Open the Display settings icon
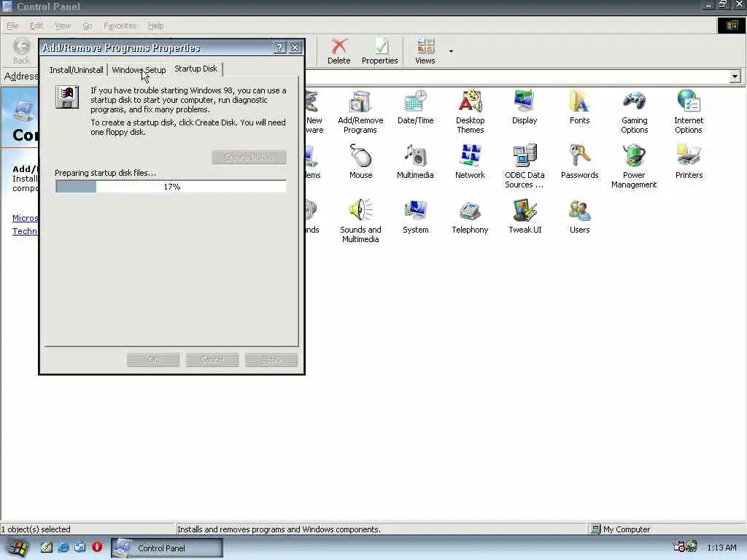The width and height of the screenshot is (747, 560). tap(525, 108)
